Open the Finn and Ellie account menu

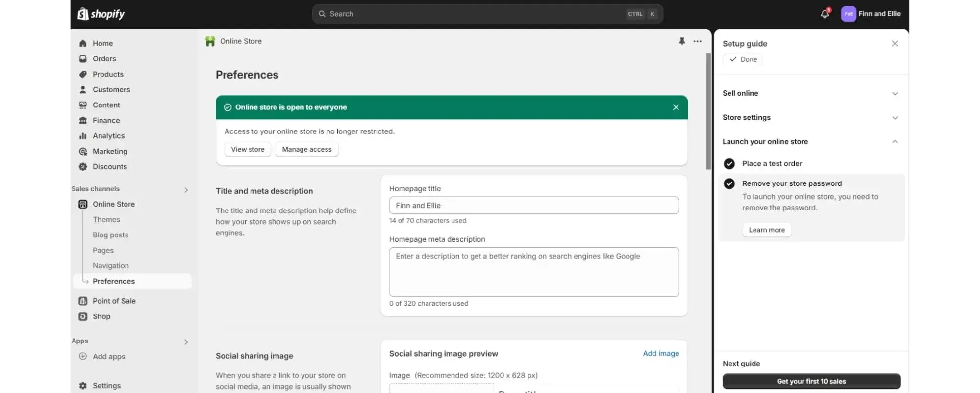[871, 14]
